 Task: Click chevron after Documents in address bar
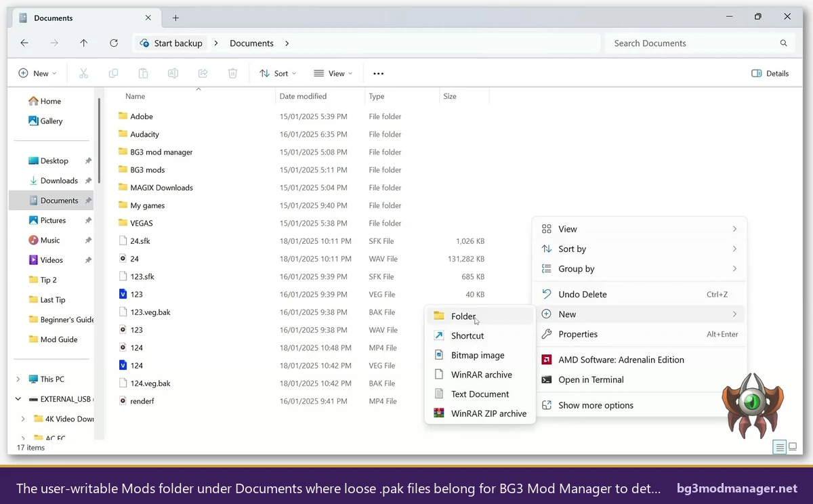[287, 43]
